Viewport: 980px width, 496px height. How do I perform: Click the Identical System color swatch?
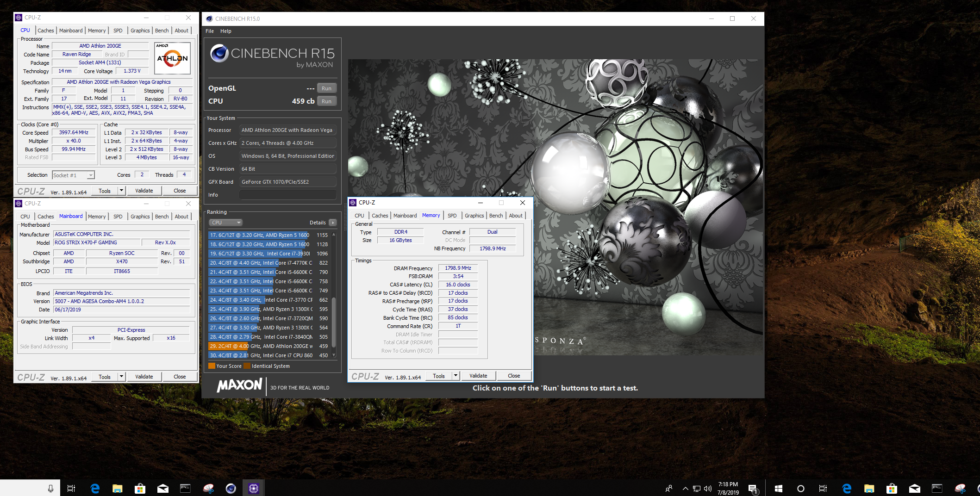coord(247,366)
